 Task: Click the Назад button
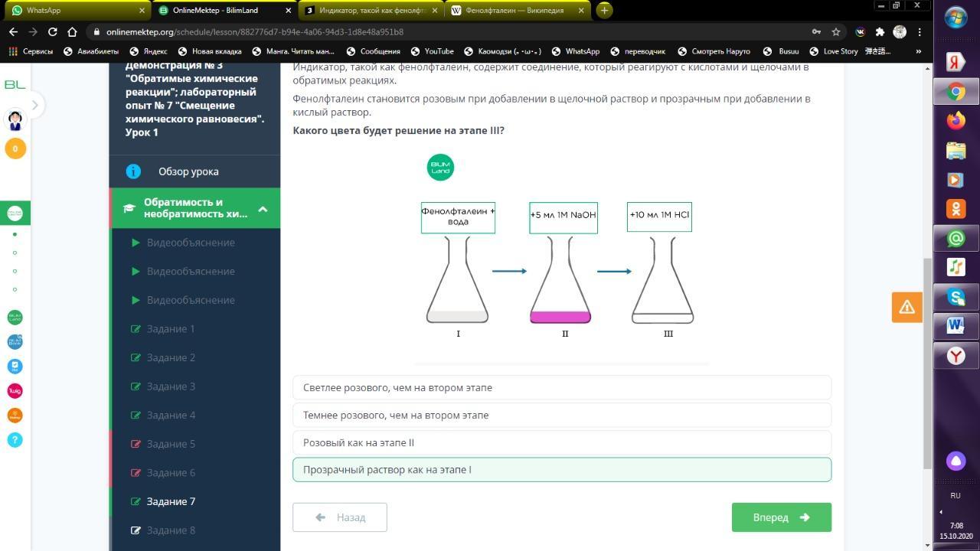click(340, 517)
